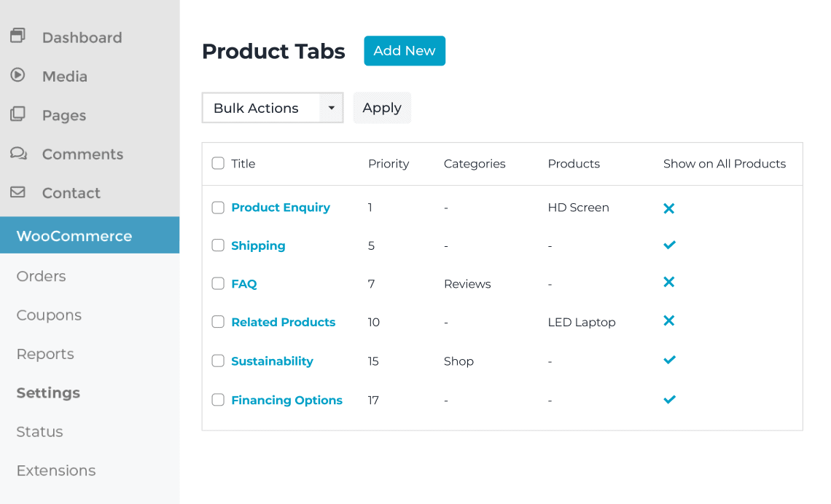Enable show on all products for Related Products
831x504 pixels.
tap(669, 320)
